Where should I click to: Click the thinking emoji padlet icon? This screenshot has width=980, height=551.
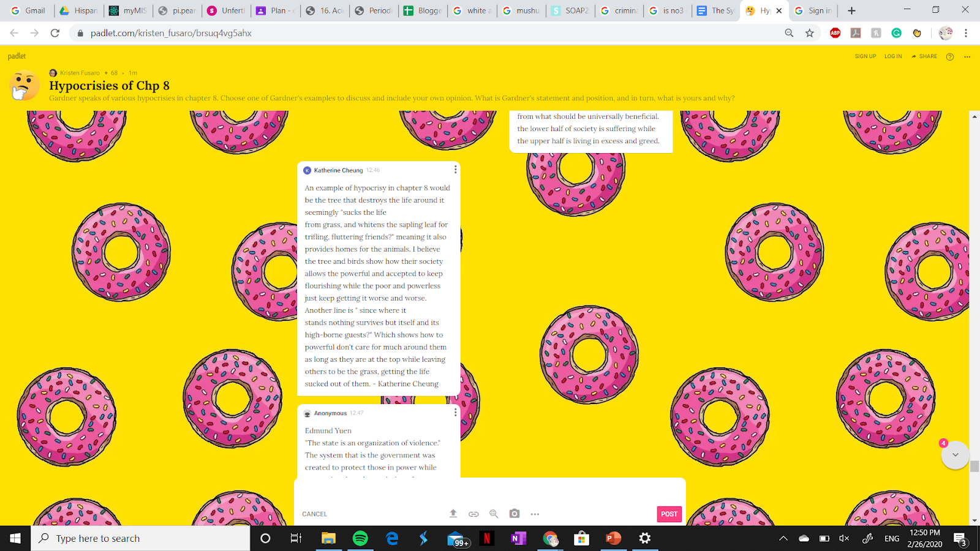coord(24,86)
